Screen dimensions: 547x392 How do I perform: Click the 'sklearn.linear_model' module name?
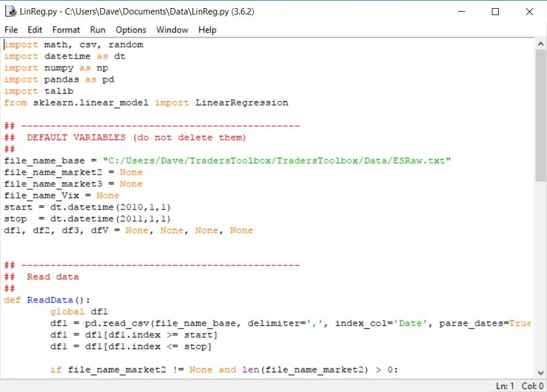pyautogui.click(x=91, y=103)
